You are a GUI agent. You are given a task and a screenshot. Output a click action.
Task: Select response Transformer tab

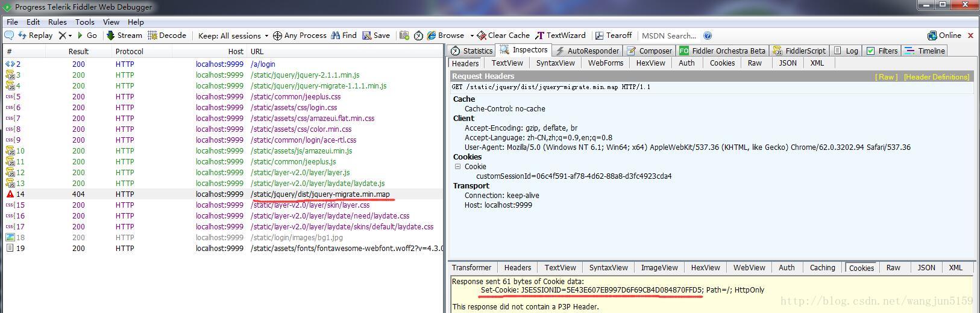471,267
